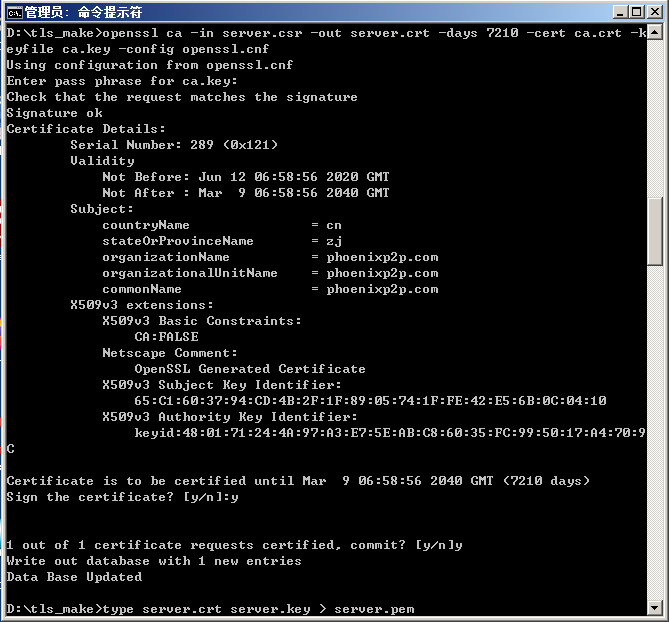The image size is (669, 622).
Task: Click the 'Not Before' validity line
Action: click(x=246, y=177)
